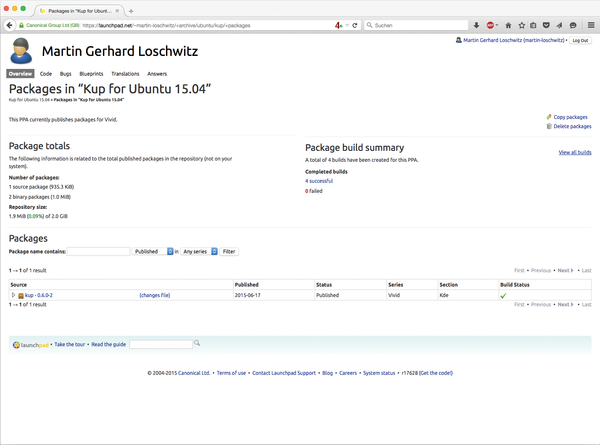Go to the browser home icon
The height and width of the screenshot is (445, 600).
(x=508, y=25)
